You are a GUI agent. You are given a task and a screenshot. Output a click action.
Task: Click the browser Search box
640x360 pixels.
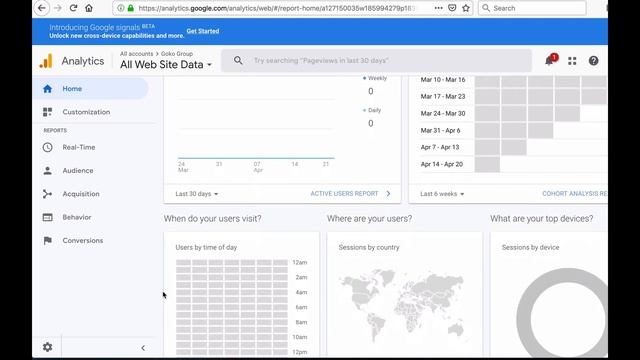pyautogui.click(x=532, y=8)
